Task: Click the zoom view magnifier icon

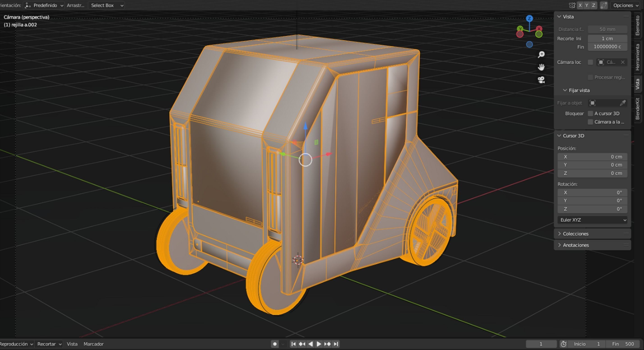Action: (x=541, y=54)
